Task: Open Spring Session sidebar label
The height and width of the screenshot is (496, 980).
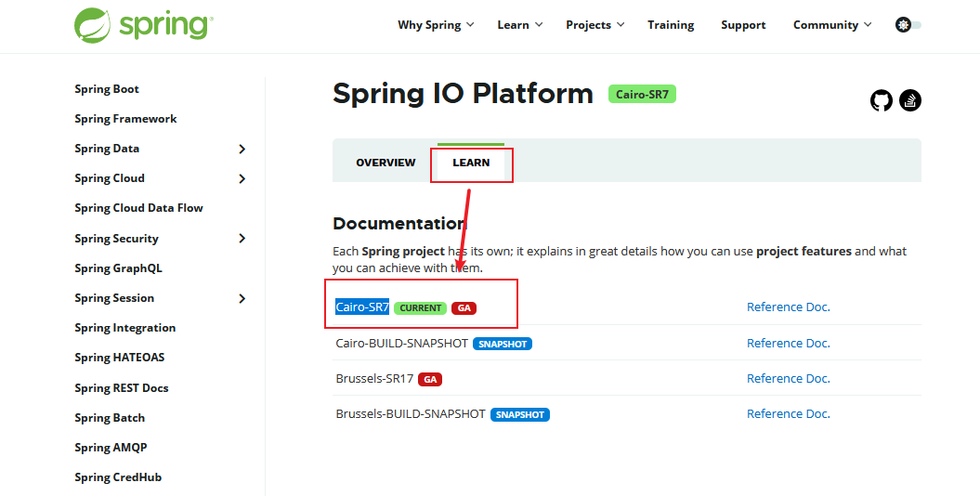Action: pos(114,298)
